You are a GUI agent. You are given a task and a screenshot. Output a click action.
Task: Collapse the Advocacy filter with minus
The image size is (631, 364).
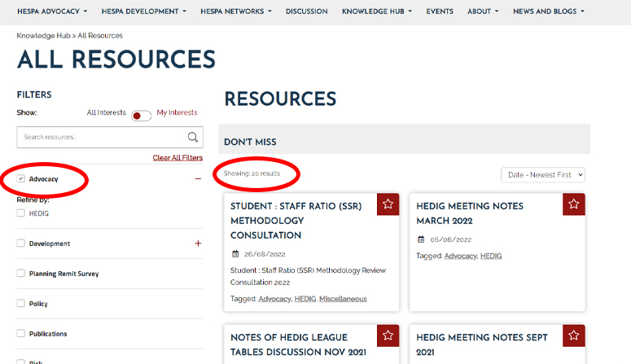point(198,179)
